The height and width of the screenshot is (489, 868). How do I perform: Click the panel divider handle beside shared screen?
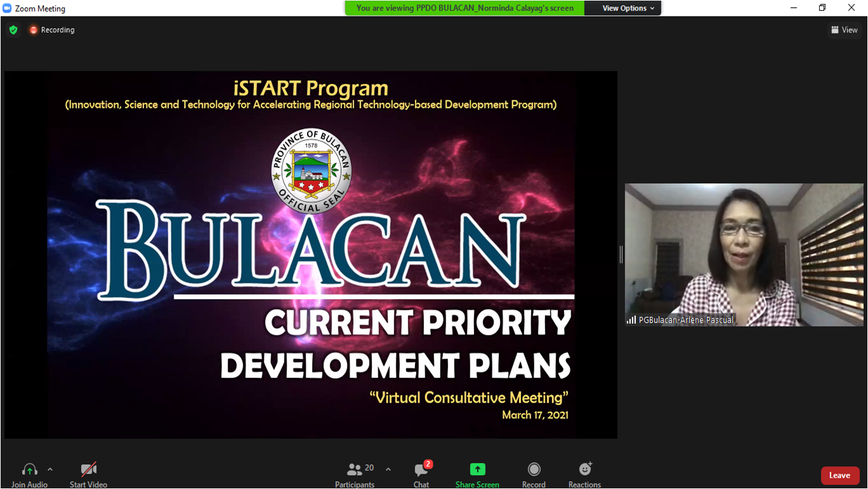(x=621, y=255)
